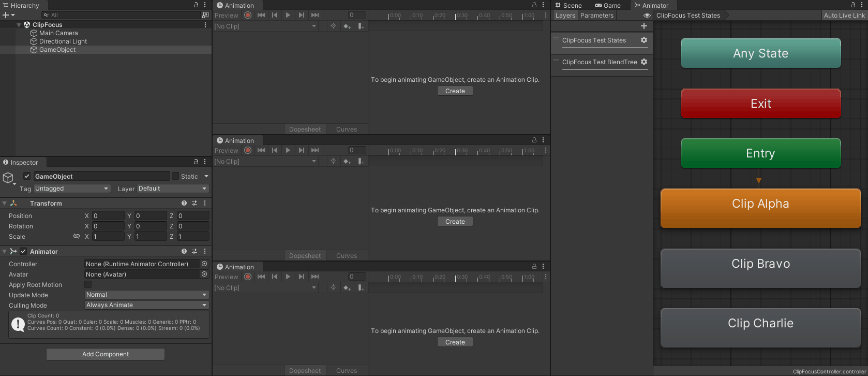Open the Hierarchy panel three-dot menu
The height and width of the screenshot is (376, 868).
coord(205,5)
